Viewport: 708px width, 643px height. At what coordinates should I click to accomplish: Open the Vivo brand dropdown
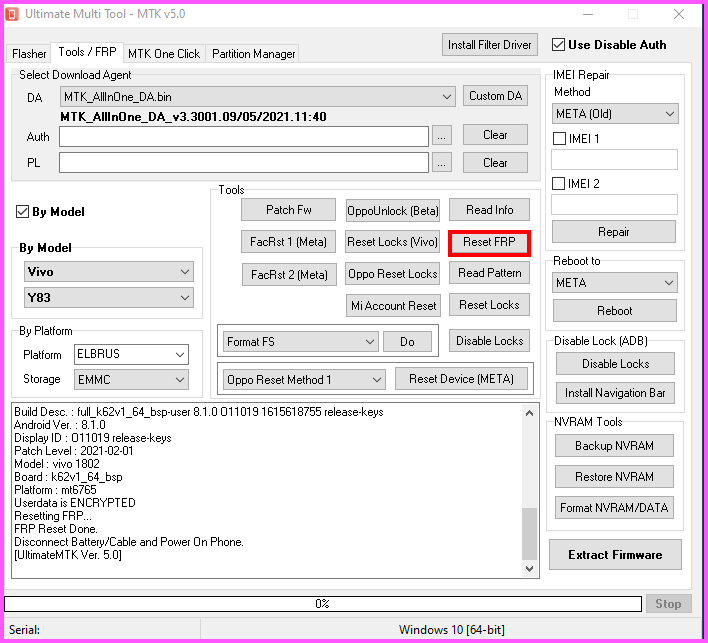(109, 272)
